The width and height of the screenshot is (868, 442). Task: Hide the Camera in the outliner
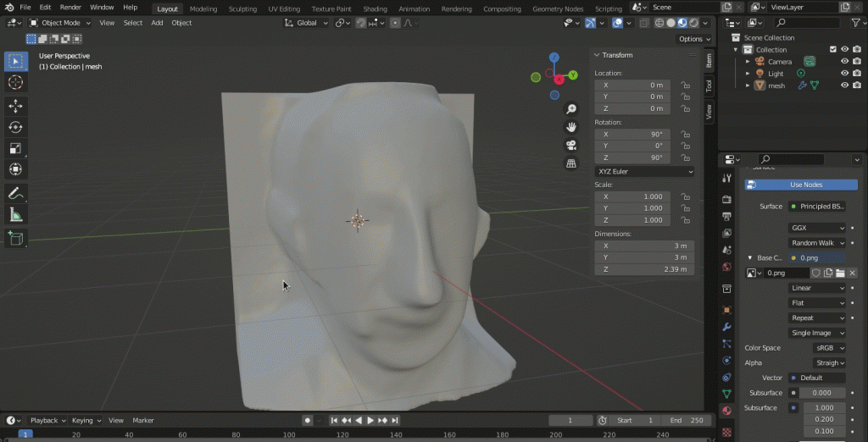[845, 62]
